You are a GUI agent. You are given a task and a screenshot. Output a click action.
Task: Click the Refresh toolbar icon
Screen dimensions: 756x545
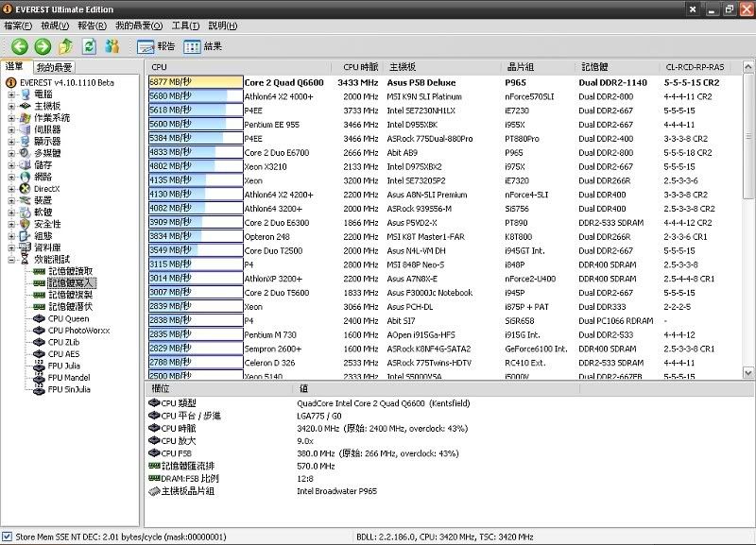(x=90, y=46)
